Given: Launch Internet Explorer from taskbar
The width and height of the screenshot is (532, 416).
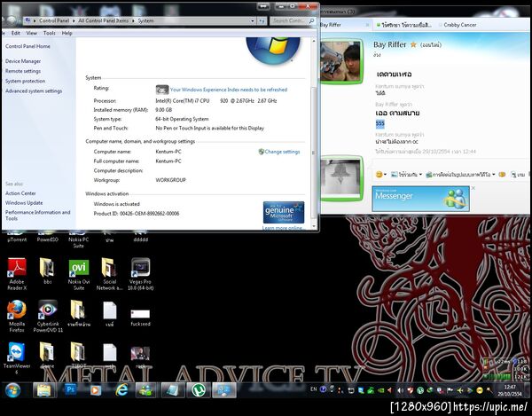Looking at the screenshot, I should coord(121,390).
